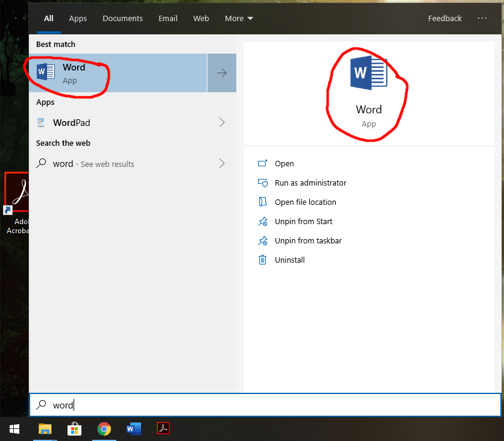504x441 pixels.
Task: Switch to the Apps tab
Action: coord(78,18)
